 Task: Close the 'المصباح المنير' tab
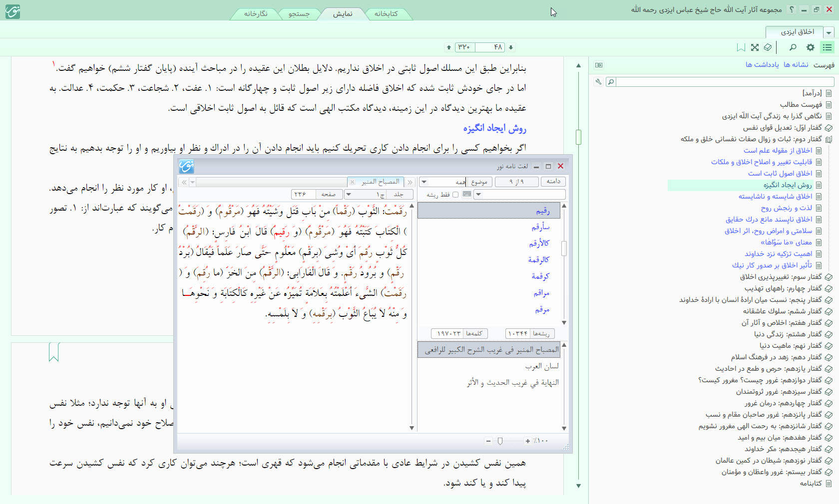coord(352,182)
